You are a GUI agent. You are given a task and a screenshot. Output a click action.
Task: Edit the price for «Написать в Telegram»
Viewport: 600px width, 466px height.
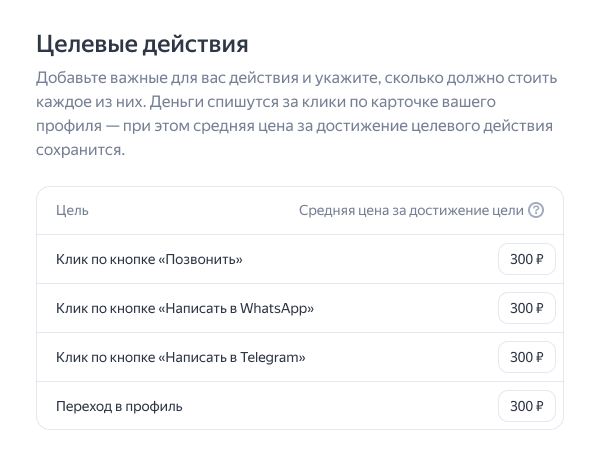point(526,357)
